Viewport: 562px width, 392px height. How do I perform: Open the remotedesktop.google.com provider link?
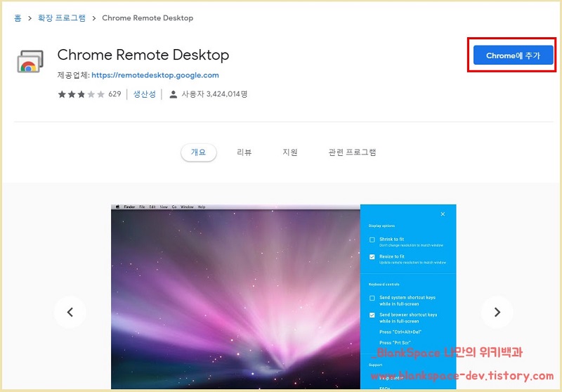coord(155,75)
